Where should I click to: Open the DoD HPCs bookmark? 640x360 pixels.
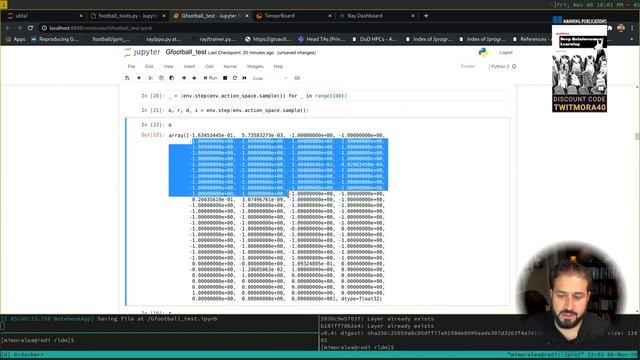tap(374, 39)
